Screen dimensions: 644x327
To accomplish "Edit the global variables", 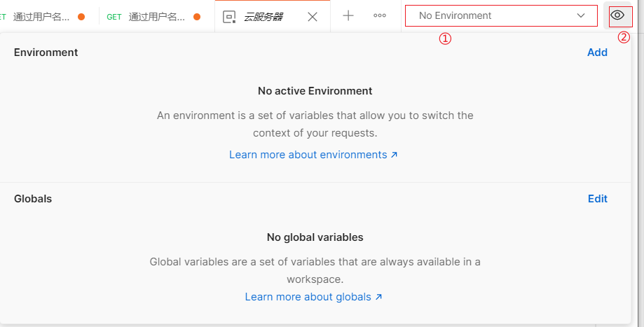I will pos(598,199).
